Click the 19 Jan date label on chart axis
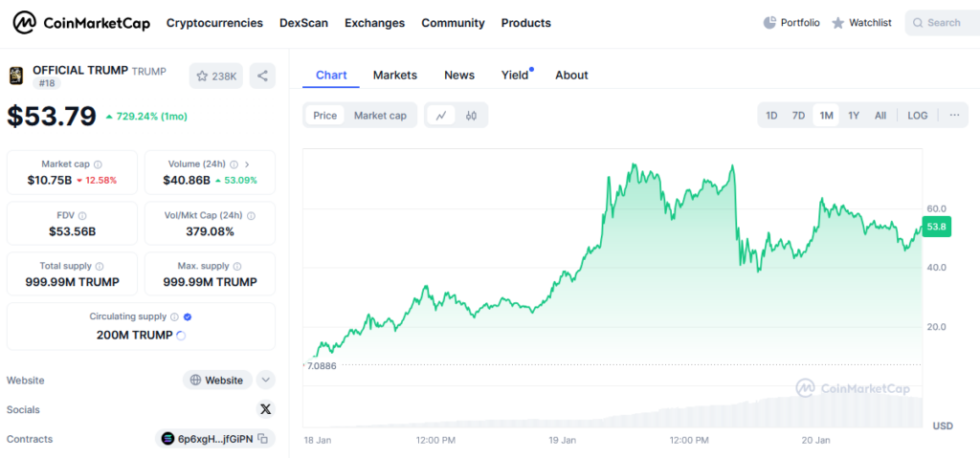 point(563,440)
